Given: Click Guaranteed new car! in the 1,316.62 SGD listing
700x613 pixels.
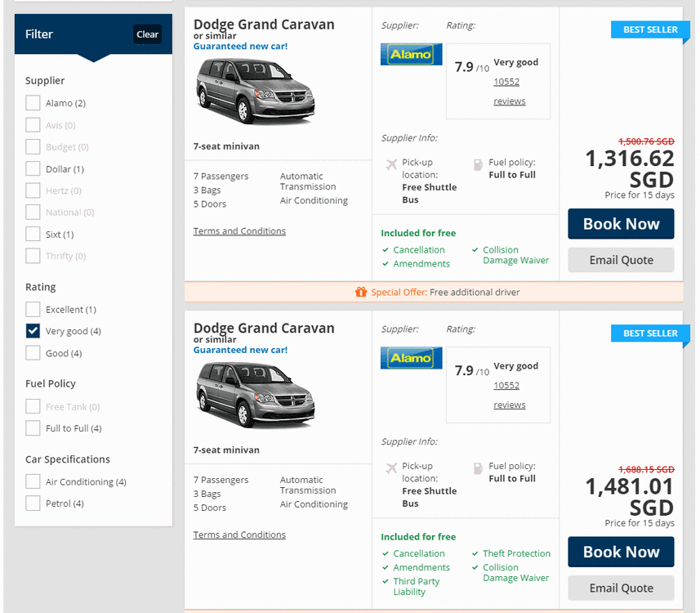Looking at the screenshot, I should pos(240,47).
